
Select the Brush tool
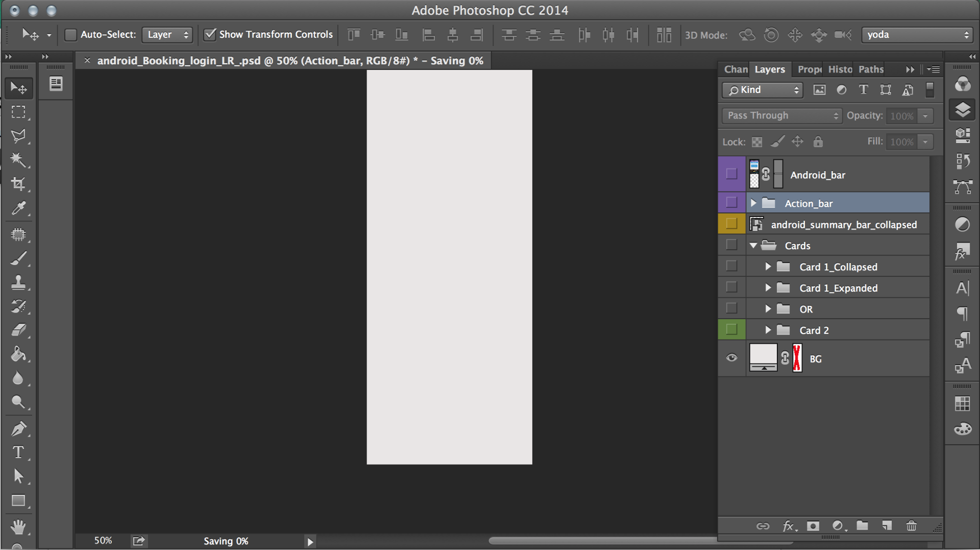pos(19,258)
